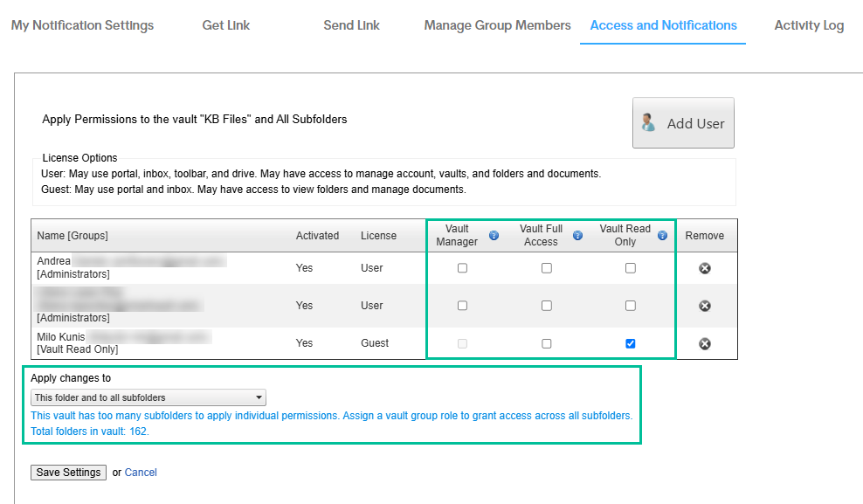This screenshot has height=504, width=863.
Task: Click Milo Kunis's greyed-out Vault Manager checkbox
Action: coord(462,343)
